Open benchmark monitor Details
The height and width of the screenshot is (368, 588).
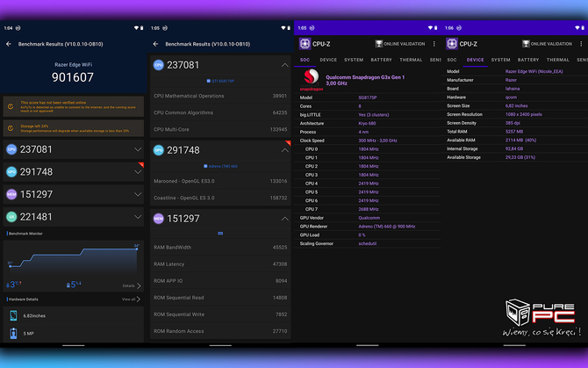(132, 285)
